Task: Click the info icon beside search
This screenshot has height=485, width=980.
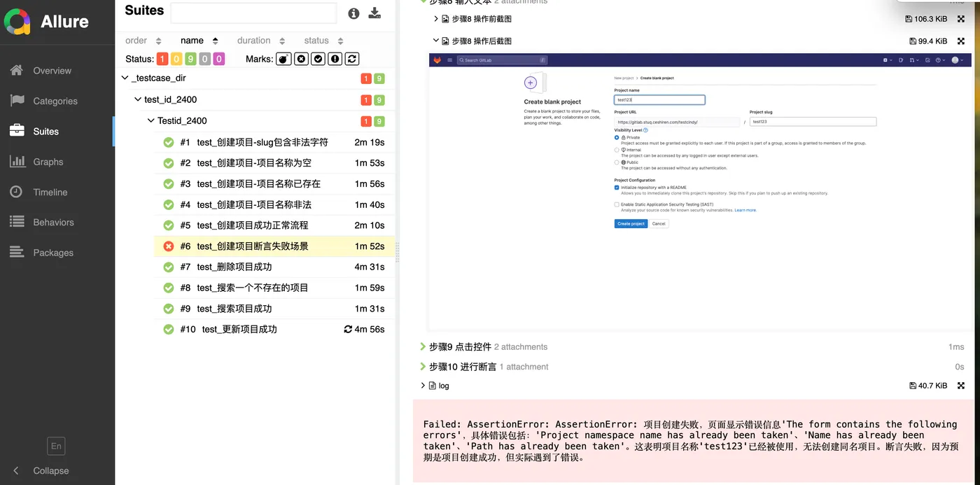Action: 353,13
